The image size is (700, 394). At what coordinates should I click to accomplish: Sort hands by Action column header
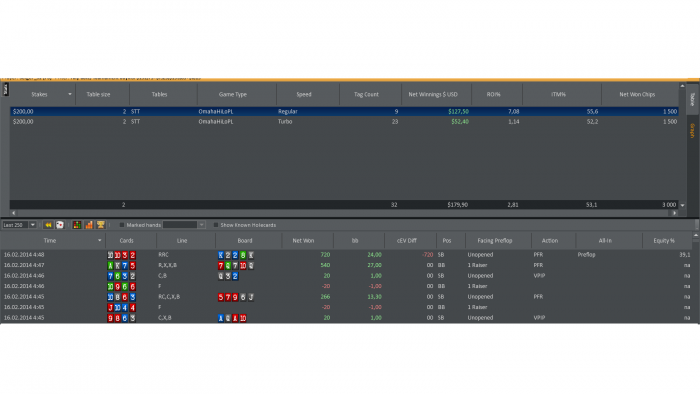pos(550,241)
